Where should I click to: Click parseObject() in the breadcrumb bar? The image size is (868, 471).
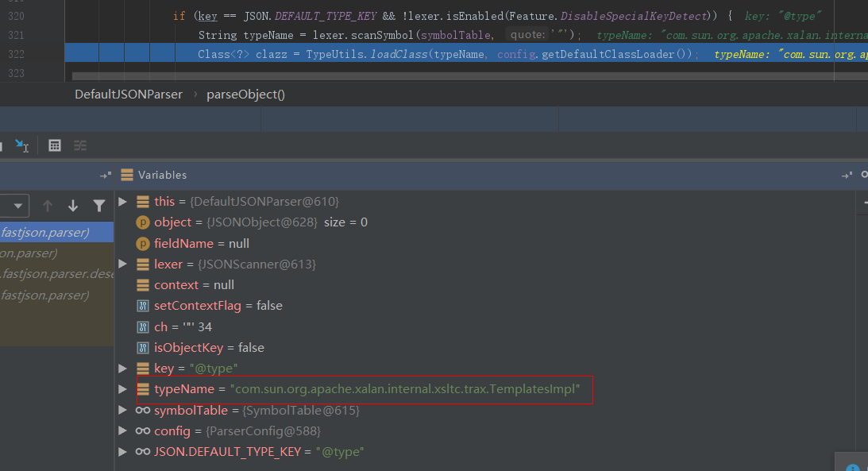coord(245,95)
